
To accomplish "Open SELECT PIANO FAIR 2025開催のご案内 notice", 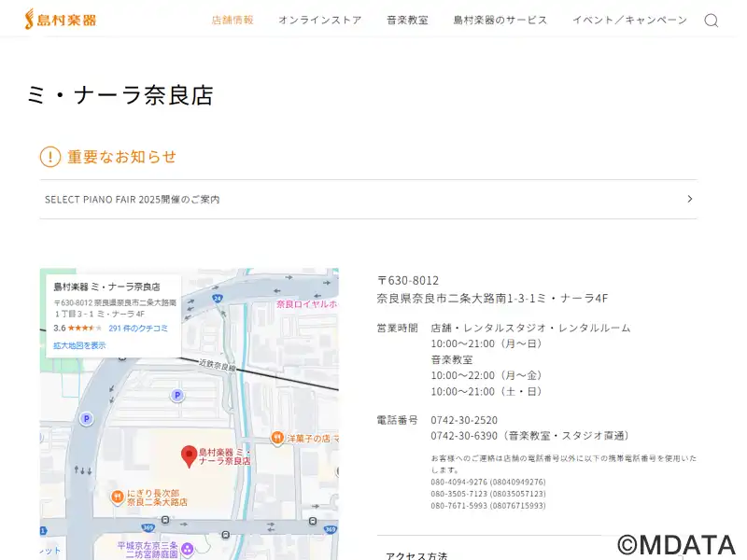I will (x=133, y=200).
